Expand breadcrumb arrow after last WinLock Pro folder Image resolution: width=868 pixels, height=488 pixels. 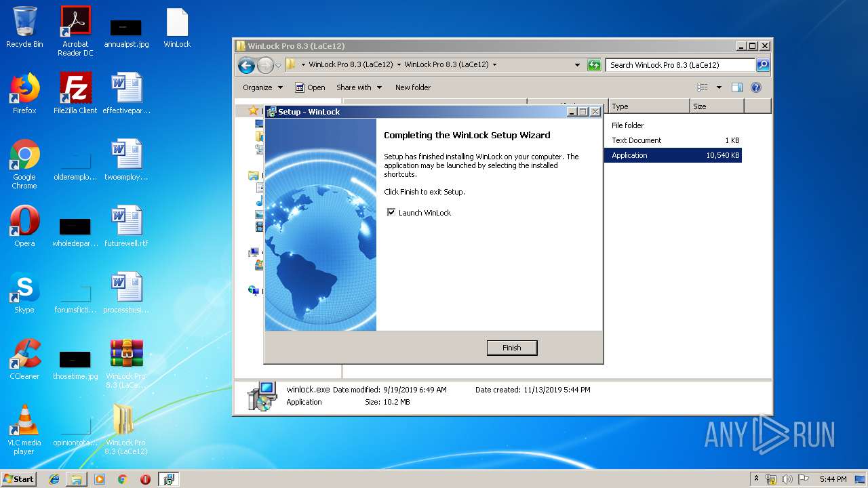pos(494,65)
